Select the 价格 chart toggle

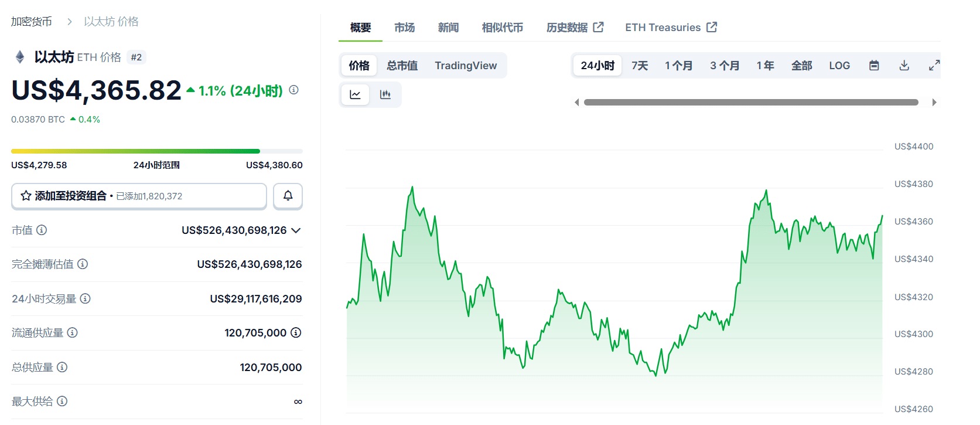359,66
